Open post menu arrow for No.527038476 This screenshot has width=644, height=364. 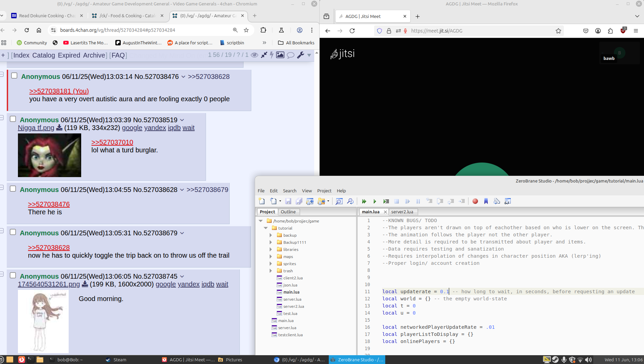coord(183,77)
